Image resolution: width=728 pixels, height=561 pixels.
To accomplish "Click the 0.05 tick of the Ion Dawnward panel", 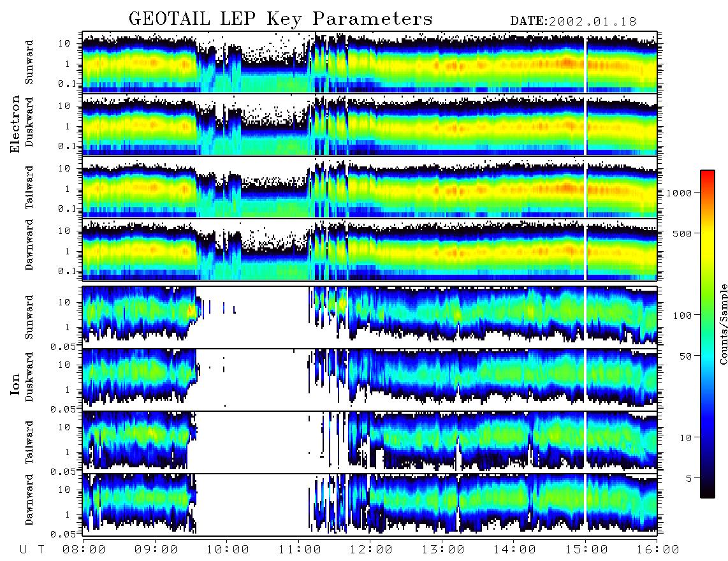I will (x=64, y=534).
